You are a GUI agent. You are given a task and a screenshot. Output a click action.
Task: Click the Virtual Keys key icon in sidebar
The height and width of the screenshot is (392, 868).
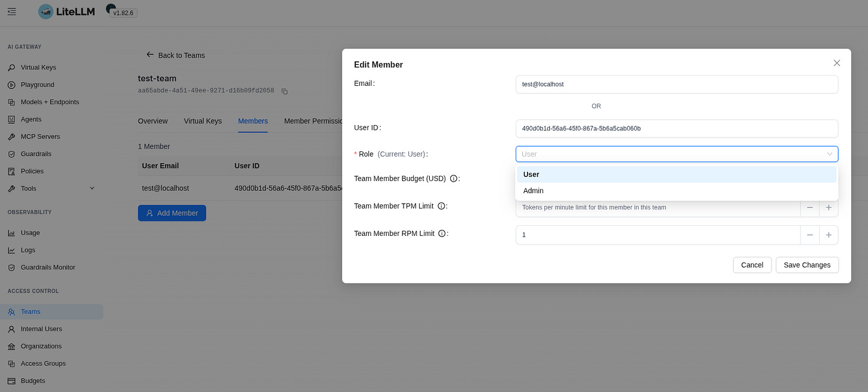tap(11, 67)
